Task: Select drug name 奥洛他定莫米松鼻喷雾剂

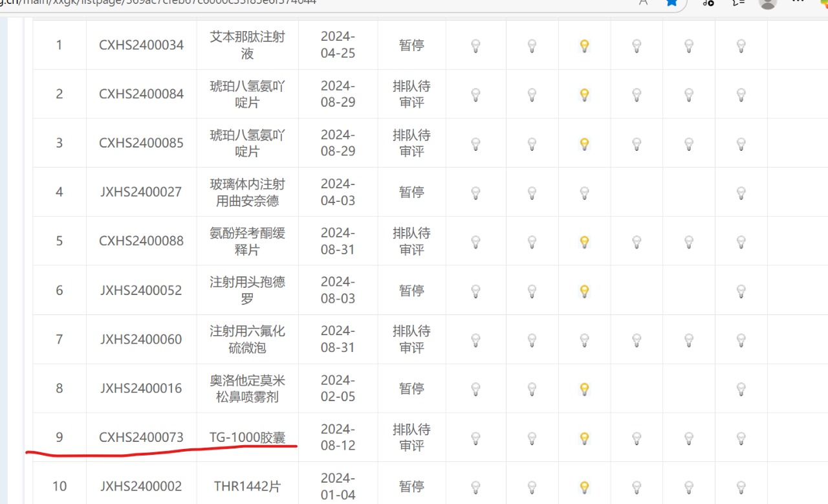Action: (247, 388)
